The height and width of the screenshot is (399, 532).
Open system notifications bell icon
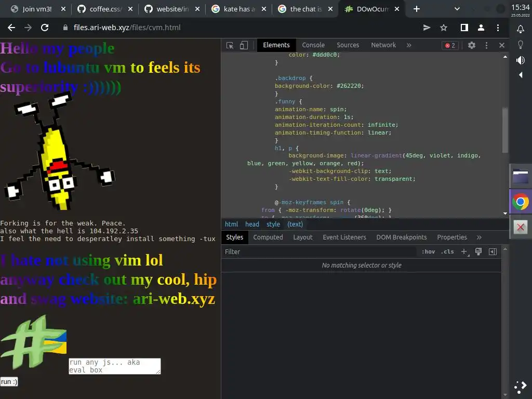pyautogui.click(x=521, y=29)
